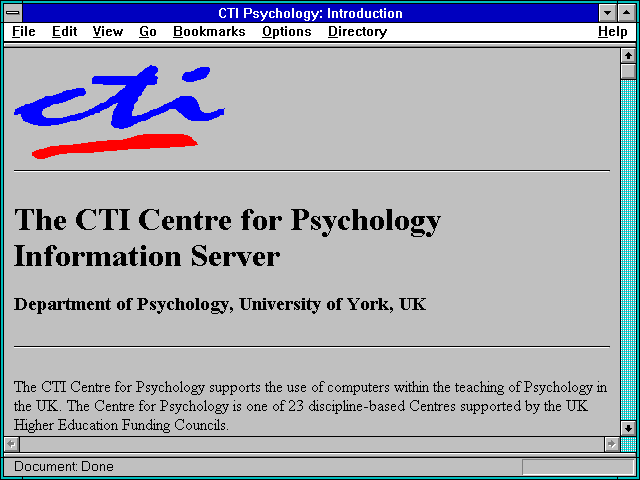This screenshot has width=640, height=480.
Task: Click the title bar 'CTI Psychology: Introduction'
Action: [x=310, y=13]
